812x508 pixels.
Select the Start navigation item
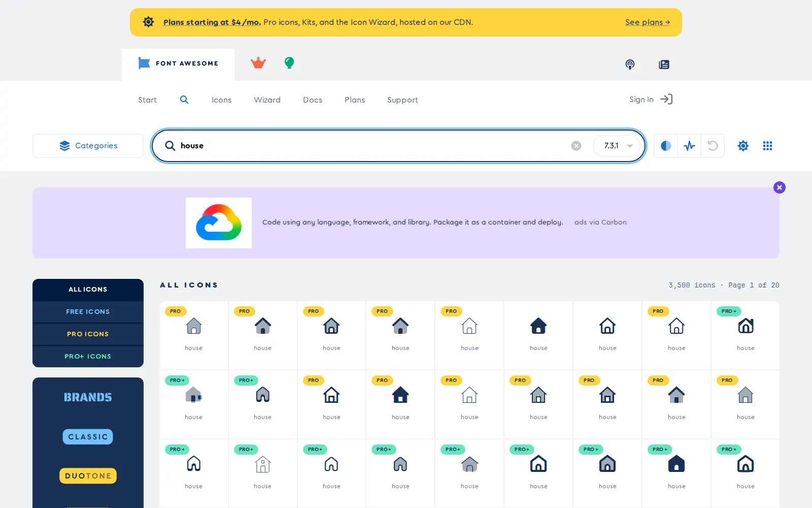click(147, 100)
